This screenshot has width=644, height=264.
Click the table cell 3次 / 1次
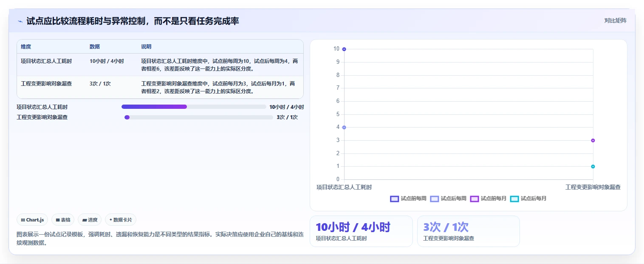(x=100, y=84)
